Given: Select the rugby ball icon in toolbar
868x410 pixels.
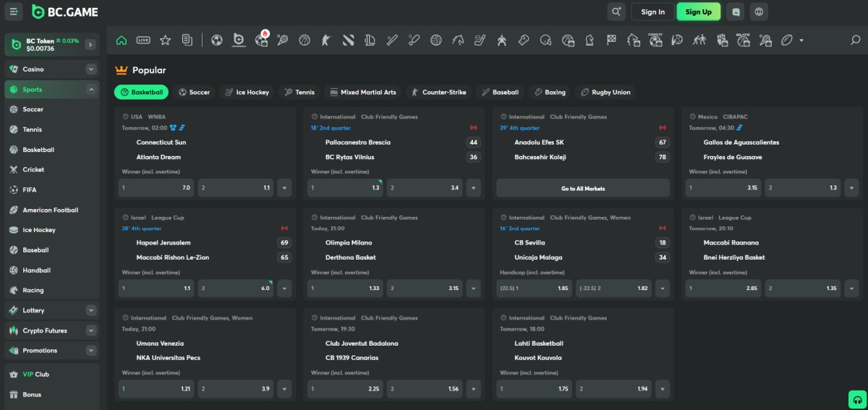Looking at the screenshot, I should 787,40.
